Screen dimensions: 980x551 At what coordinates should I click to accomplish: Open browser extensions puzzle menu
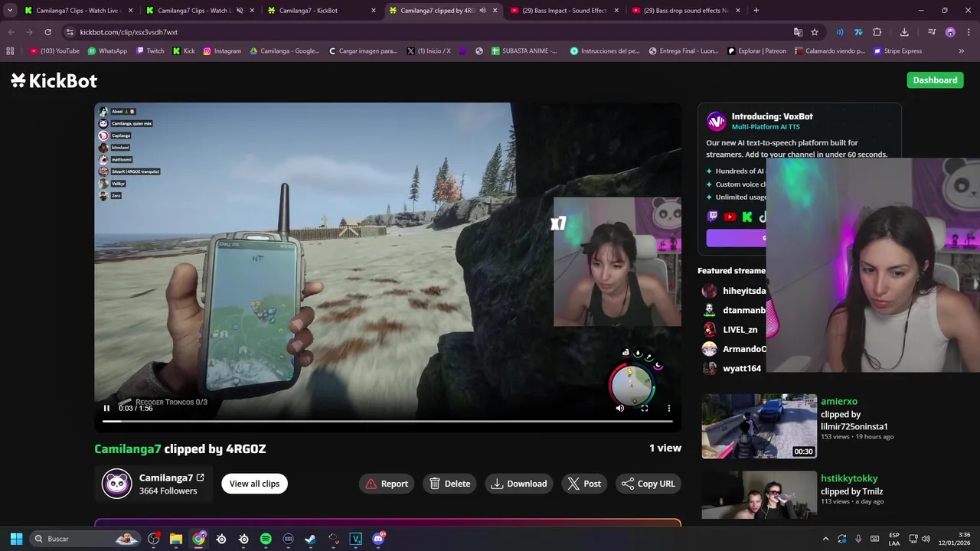[x=877, y=32]
